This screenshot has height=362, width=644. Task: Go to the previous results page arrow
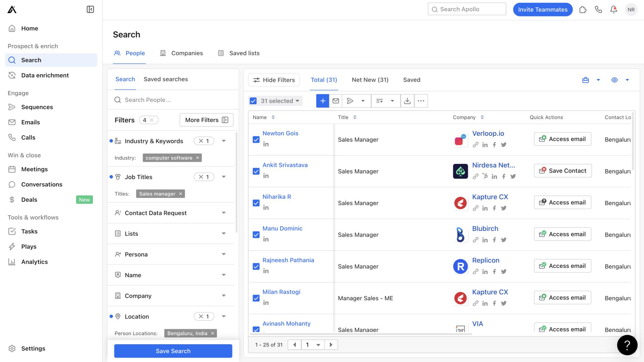point(294,345)
